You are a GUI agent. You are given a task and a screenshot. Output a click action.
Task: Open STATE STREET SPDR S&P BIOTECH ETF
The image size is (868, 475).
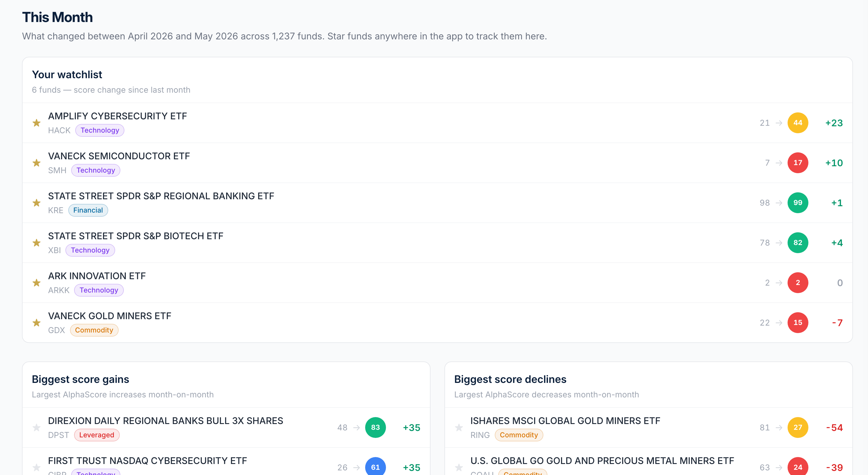coord(136,236)
